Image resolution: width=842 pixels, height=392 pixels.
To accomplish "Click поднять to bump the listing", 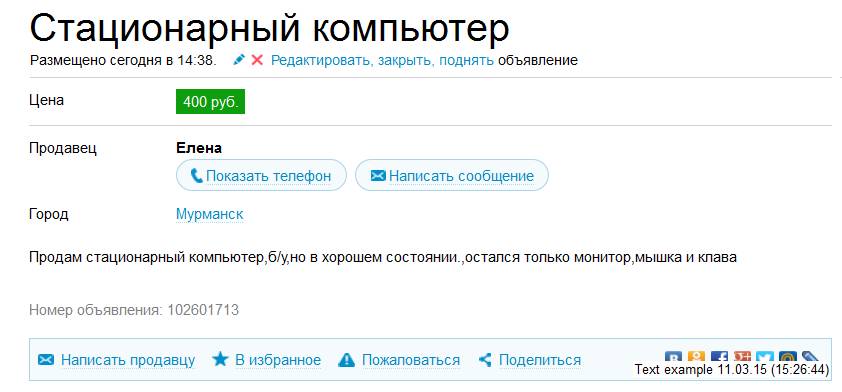I will (x=466, y=60).
